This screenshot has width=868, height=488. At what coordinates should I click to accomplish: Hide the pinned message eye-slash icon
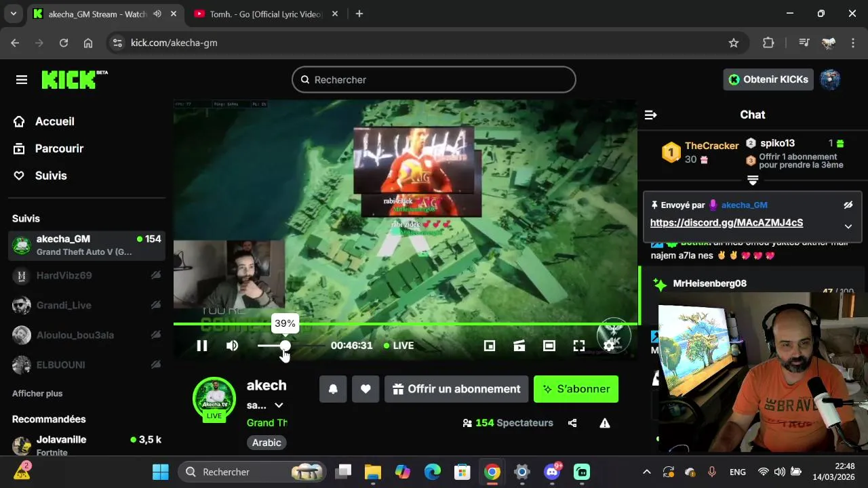pos(848,205)
